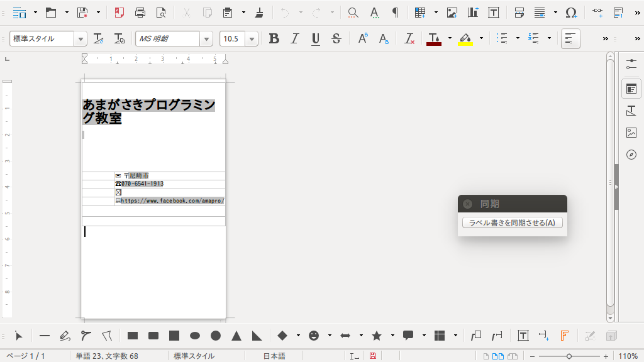Open highlighting color dropdown arrow
Image resolution: width=644 pixels, height=362 pixels.
pyautogui.click(x=481, y=38)
